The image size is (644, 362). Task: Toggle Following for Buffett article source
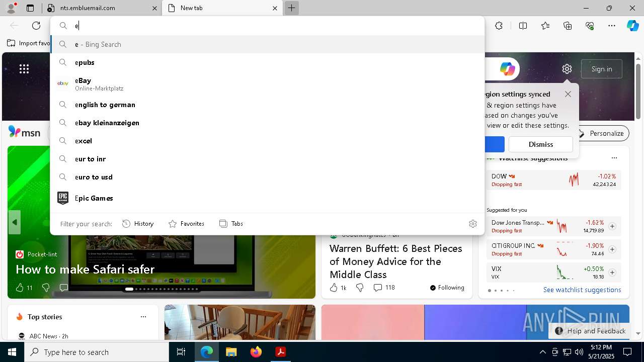(447, 288)
